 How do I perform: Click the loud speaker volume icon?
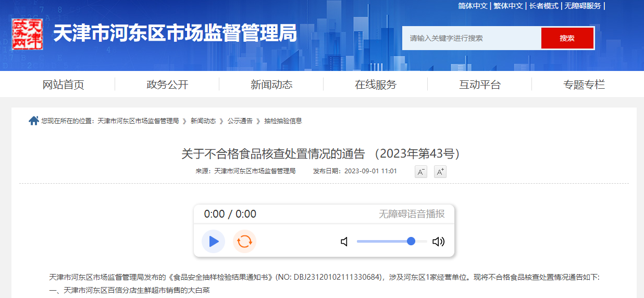tap(438, 242)
